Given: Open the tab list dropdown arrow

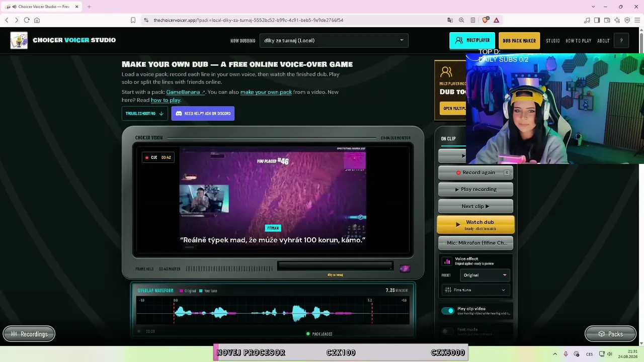Looking at the screenshot, I should [x=593, y=7].
